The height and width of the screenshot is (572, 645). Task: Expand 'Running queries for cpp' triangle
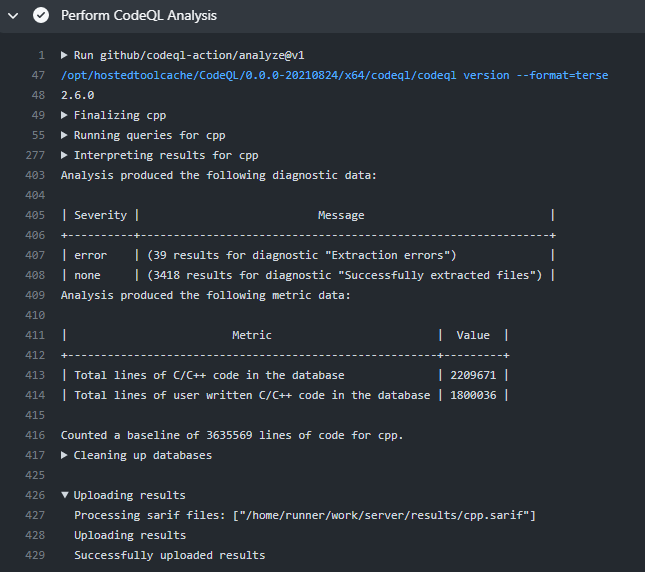65,135
